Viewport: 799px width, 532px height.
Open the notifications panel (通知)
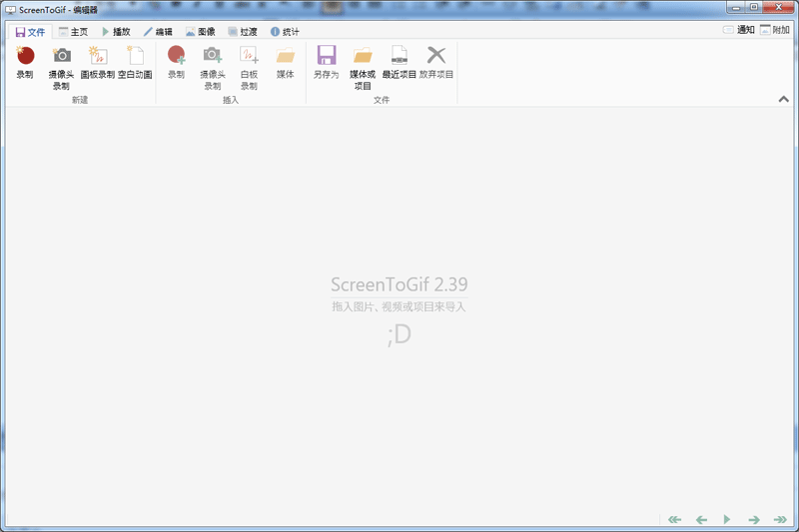(739, 30)
